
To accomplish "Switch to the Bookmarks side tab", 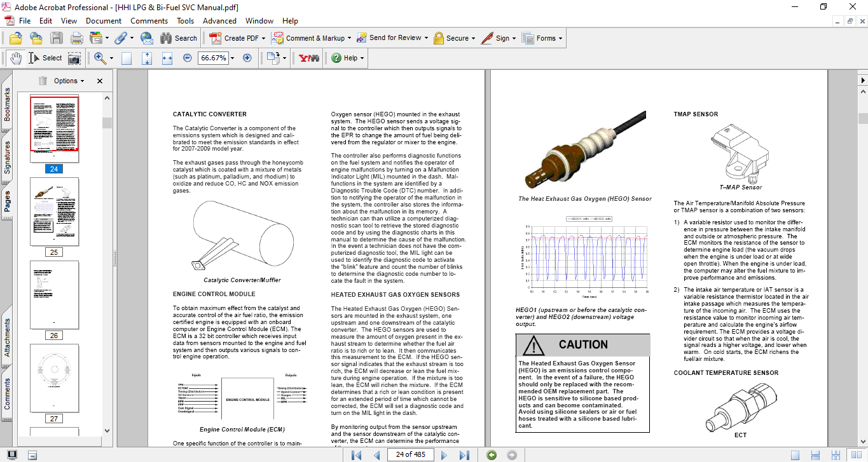I will (x=7, y=105).
